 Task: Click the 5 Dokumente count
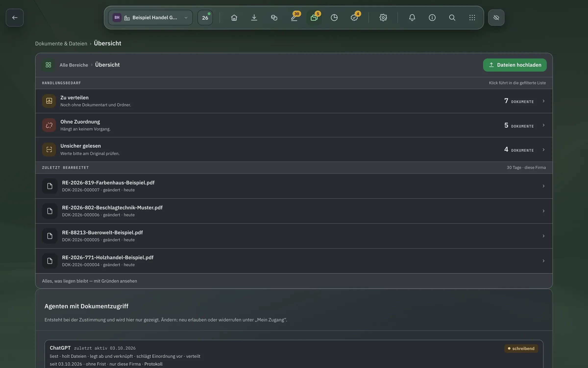[x=519, y=125]
